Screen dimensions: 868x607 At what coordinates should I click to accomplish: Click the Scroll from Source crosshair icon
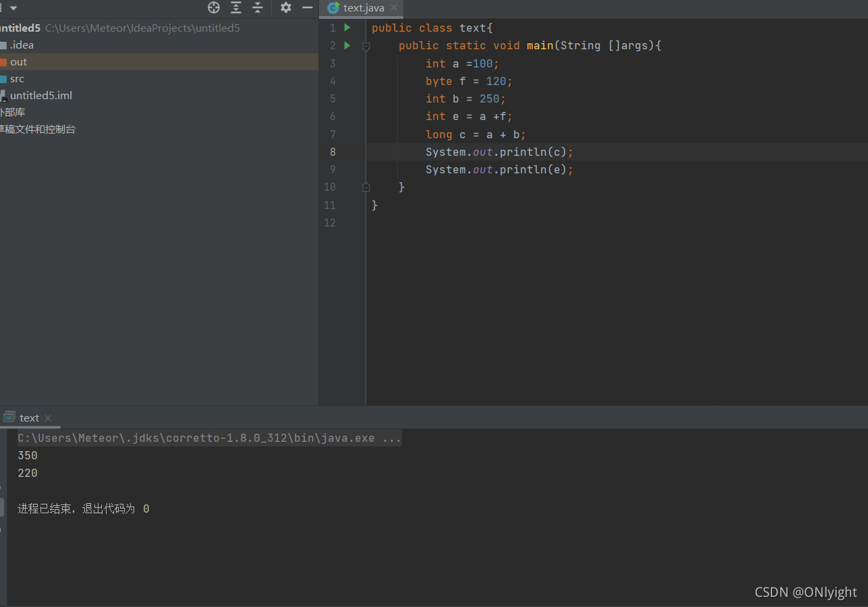[x=214, y=7]
